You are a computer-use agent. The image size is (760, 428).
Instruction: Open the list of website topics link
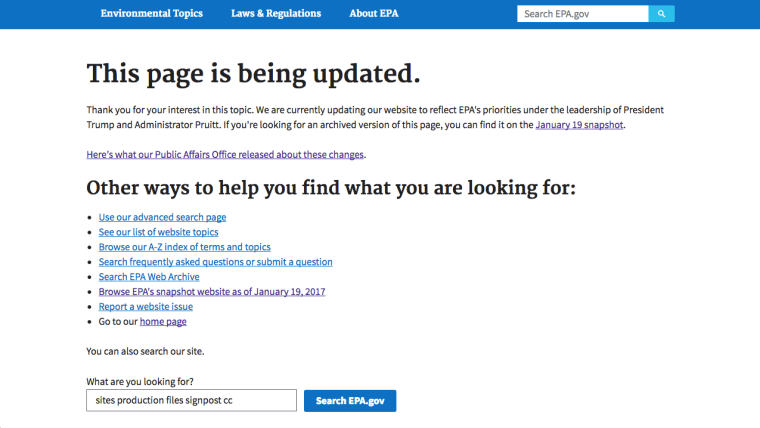click(x=158, y=232)
